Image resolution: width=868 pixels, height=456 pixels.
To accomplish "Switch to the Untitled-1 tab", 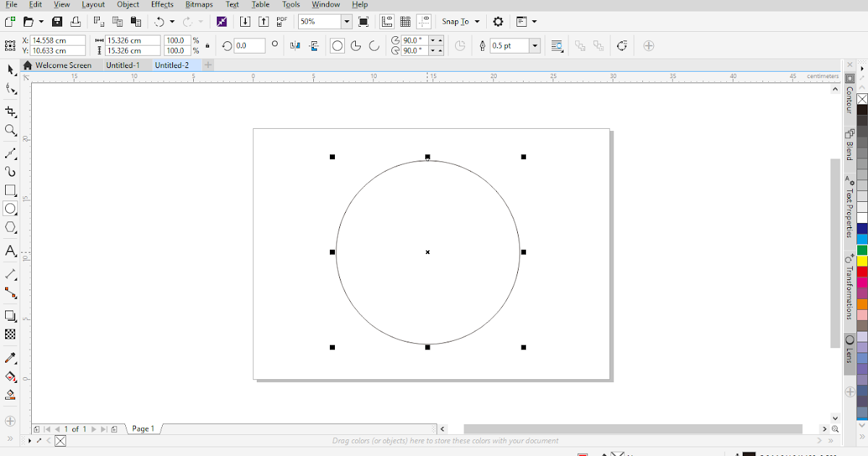I will (x=122, y=65).
